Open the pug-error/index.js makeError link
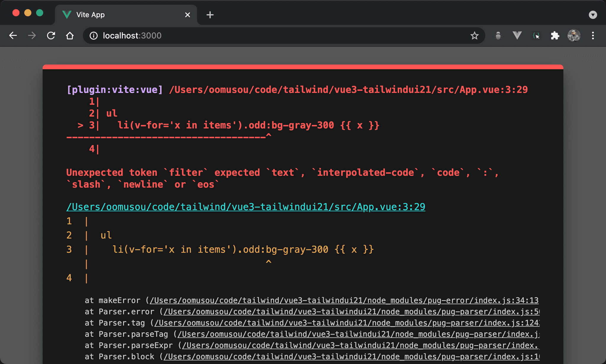606x364 pixels. (x=344, y=300)
